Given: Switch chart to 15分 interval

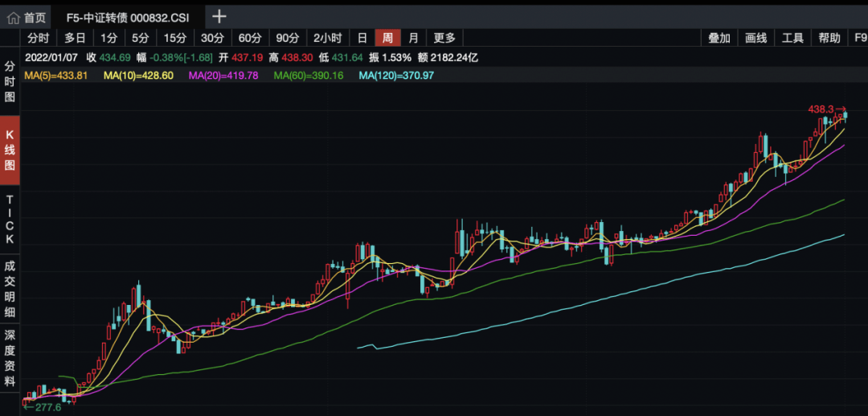Looking at the screenshot, I should click(175, 39).
